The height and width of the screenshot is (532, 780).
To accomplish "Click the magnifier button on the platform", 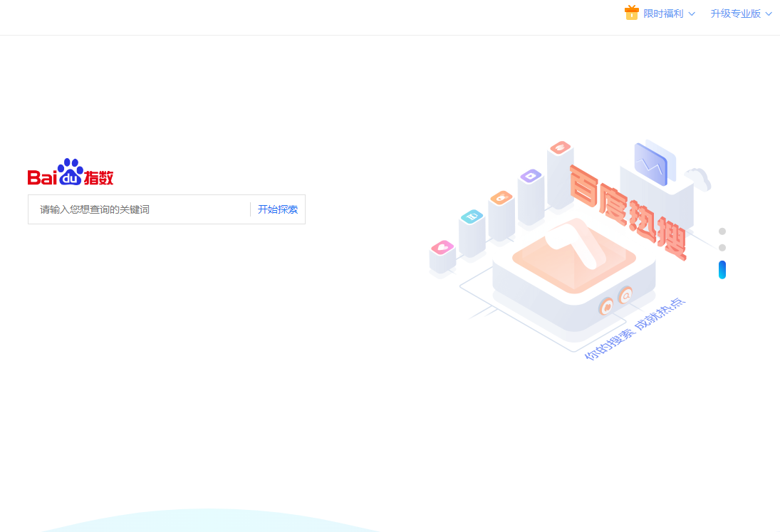I will (625, 294).
